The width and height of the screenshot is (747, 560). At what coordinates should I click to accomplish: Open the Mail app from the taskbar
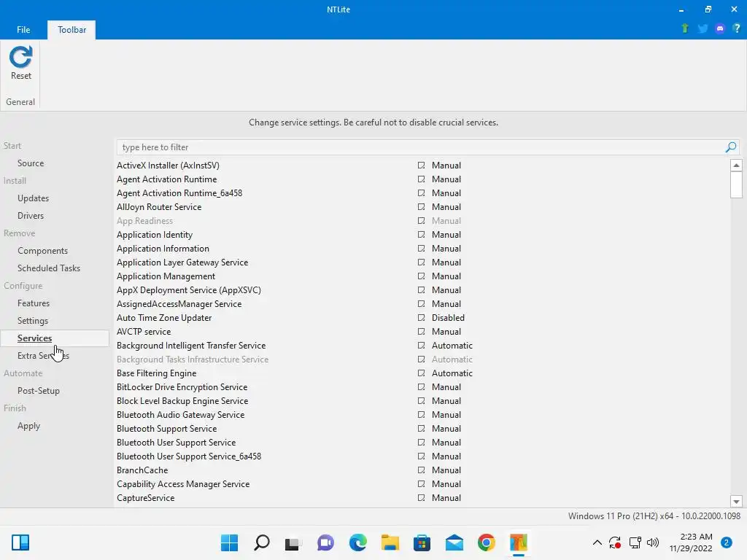pyautogui.click(x=454, y=542)
